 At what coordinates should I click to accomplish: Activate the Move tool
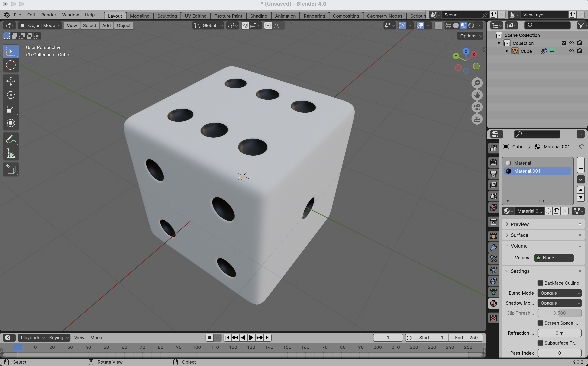tap(11, 81)
